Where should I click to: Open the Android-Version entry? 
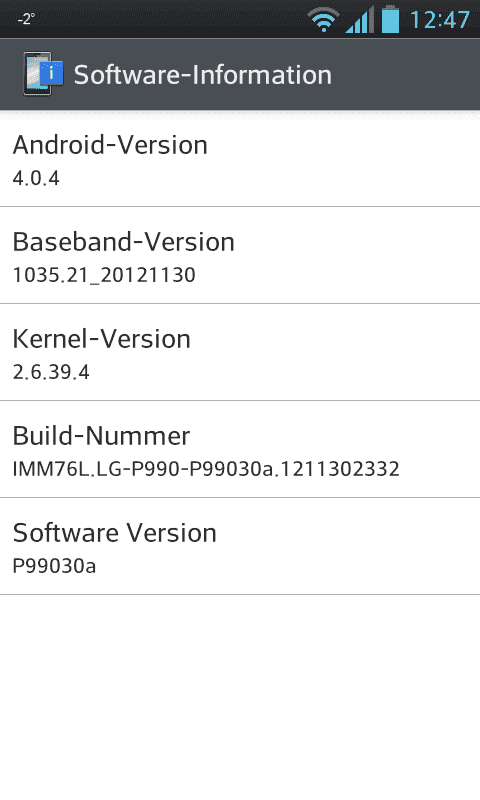(240, 159)
